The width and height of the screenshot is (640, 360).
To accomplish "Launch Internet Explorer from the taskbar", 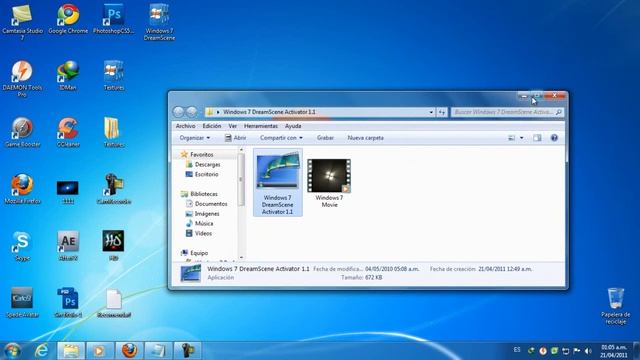I will click(x=41, y=351).
